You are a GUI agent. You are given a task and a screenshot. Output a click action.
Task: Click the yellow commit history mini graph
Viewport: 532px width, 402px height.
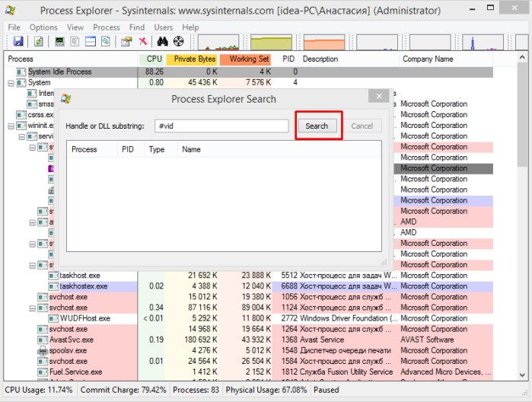(x=271, y=42)
